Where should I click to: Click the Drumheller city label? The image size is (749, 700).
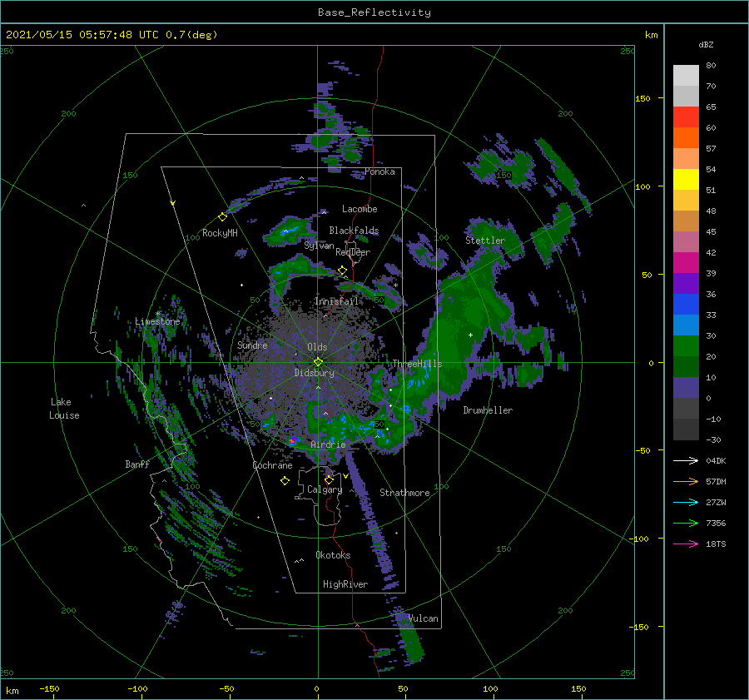pyautogui.click(x=488, y=410)
